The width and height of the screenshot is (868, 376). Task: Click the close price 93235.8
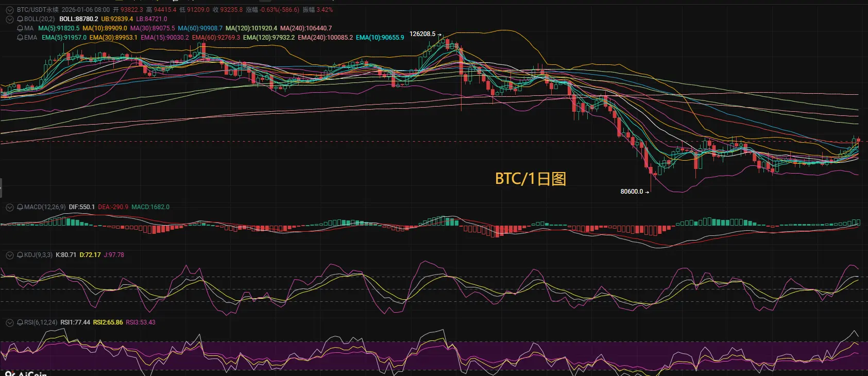click(231, 10)
